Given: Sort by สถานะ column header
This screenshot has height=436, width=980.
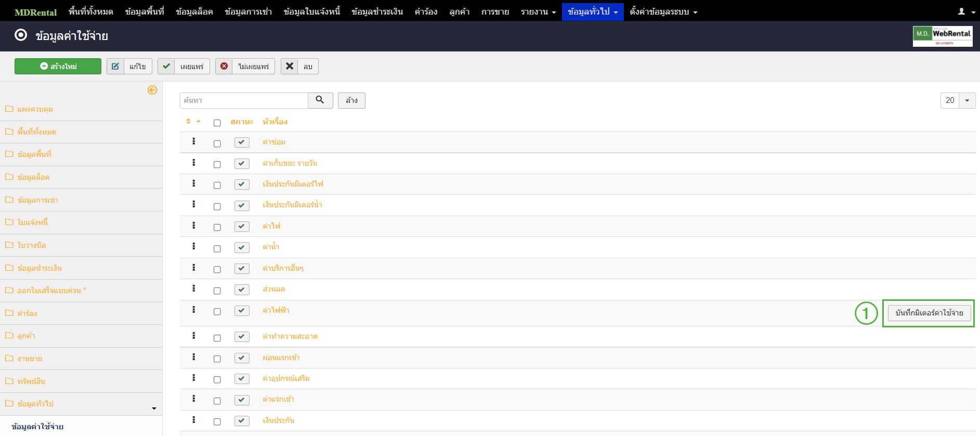Looking at the screenshot, I should point(242,122).
